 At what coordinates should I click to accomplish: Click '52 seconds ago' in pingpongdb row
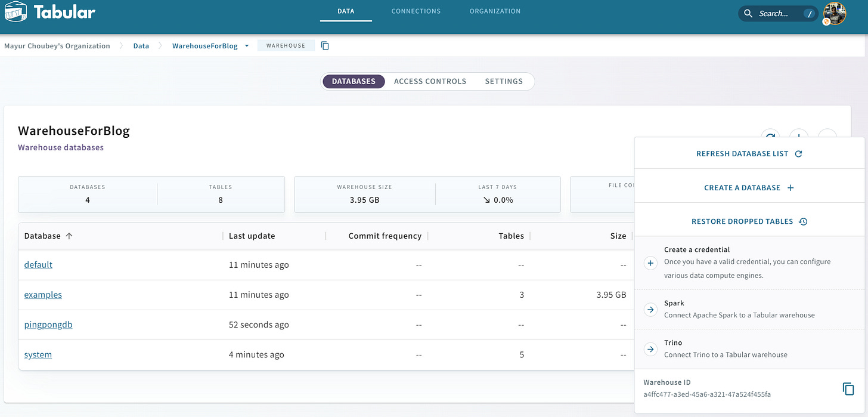259,325
